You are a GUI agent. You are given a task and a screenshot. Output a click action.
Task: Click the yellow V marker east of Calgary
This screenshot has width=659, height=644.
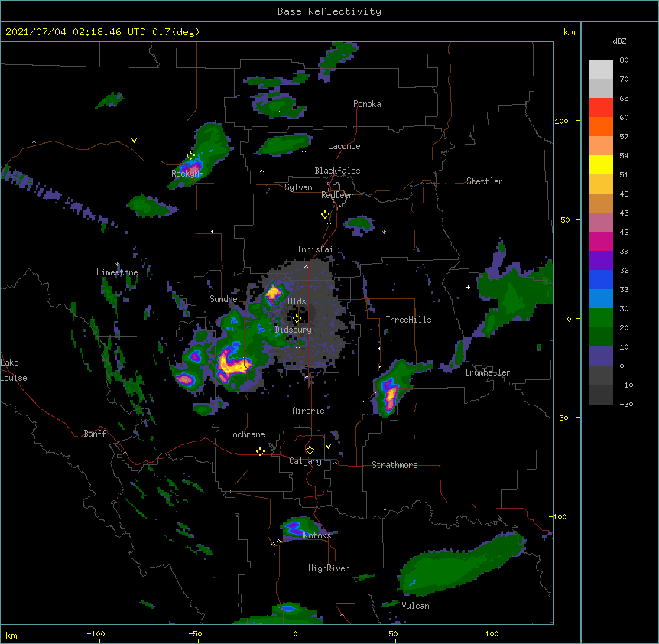coord(328,447)
